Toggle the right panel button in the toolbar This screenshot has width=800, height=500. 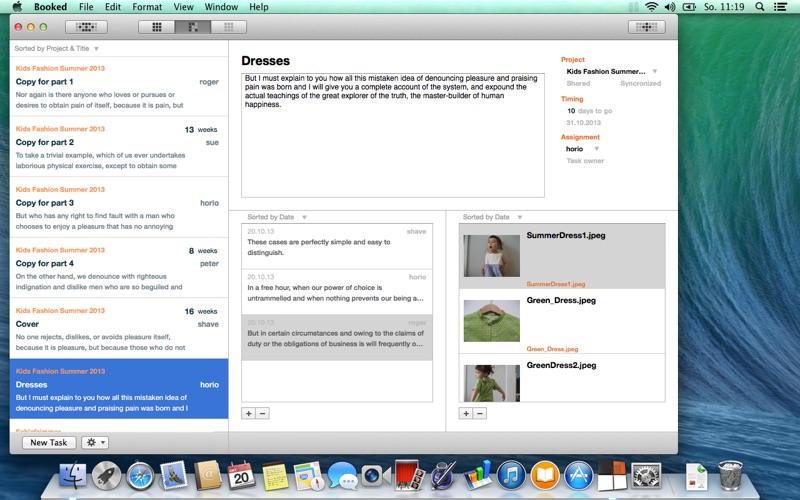click(x=646, y=27)
